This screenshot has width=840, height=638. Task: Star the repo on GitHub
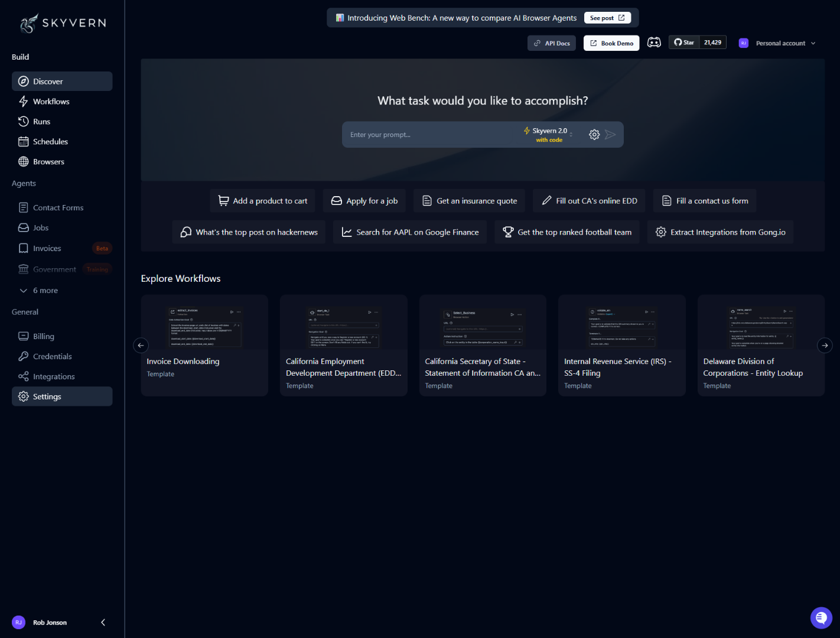click(x=684, y=43)
